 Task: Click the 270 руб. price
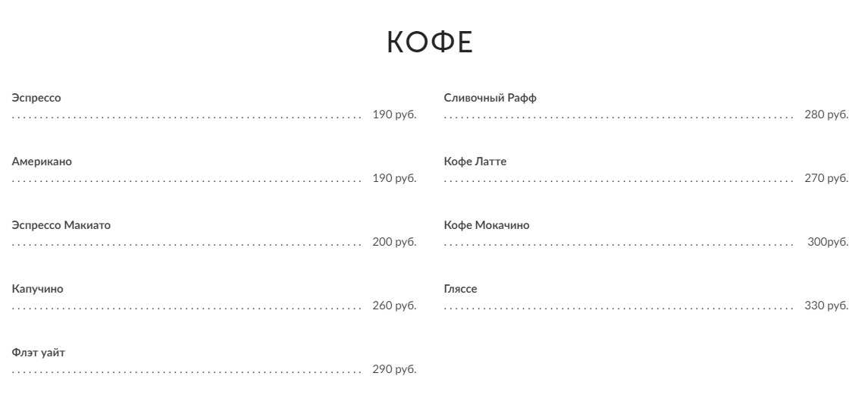[x=826, y=178]
